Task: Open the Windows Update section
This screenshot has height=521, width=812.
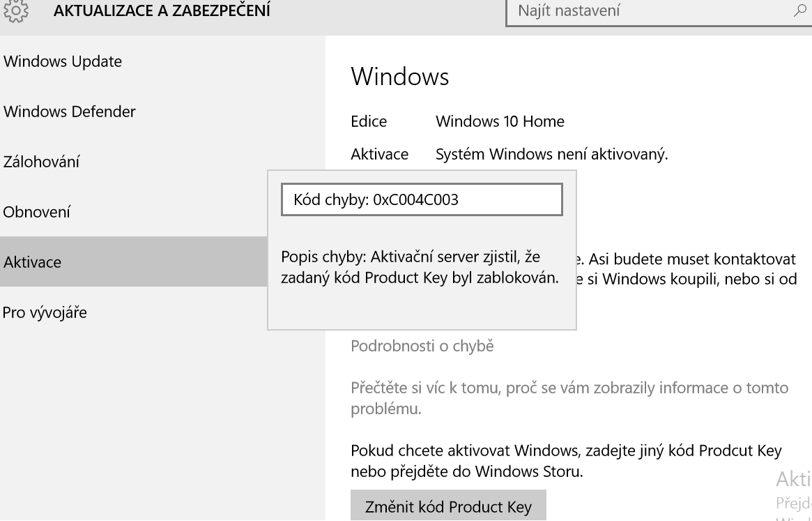Action: click(x=63, y=61)
